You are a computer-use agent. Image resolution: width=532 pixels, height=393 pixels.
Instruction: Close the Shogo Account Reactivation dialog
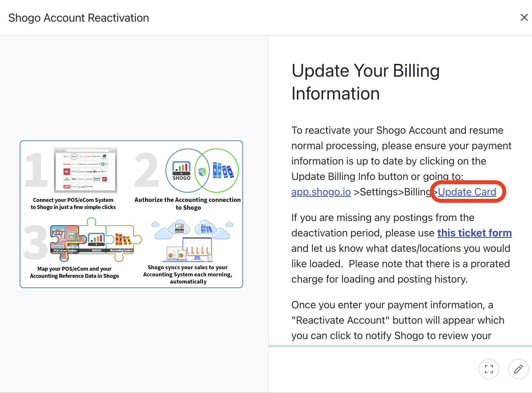pos(524,18)
